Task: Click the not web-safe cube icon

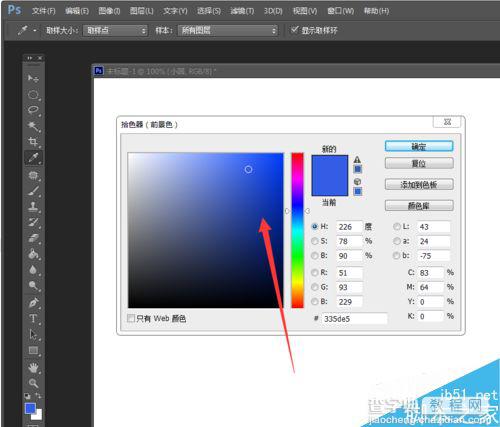Action: coord(357,181)
